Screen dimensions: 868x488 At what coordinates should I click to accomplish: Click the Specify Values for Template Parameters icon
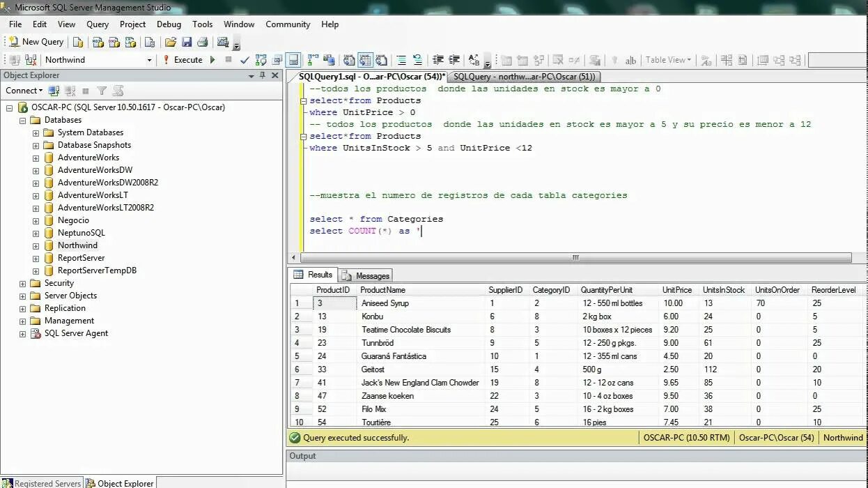[x=474, y=60]
